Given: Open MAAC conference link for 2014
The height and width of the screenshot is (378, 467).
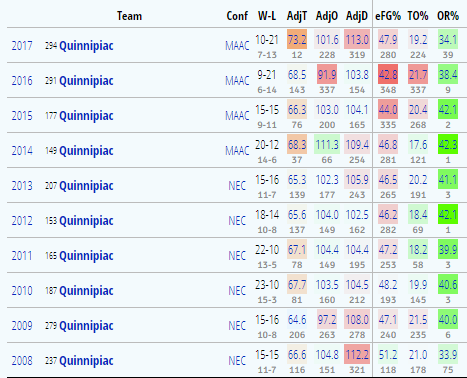Looking at the screenshot, I should [237, 151].
